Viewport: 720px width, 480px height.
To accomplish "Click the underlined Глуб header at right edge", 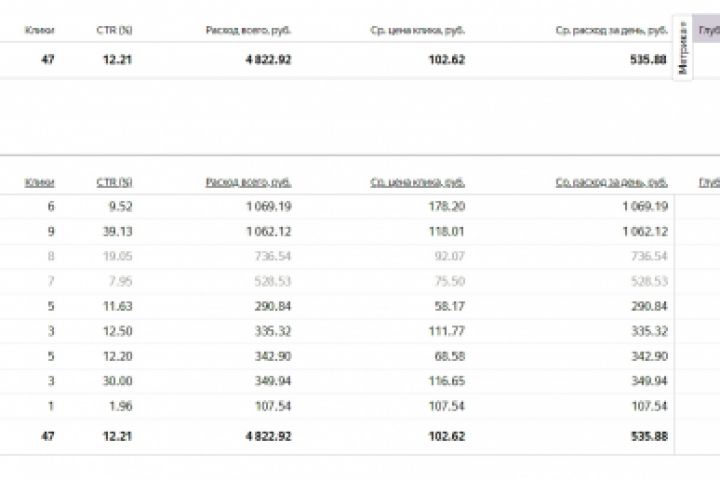I will 709,182.
